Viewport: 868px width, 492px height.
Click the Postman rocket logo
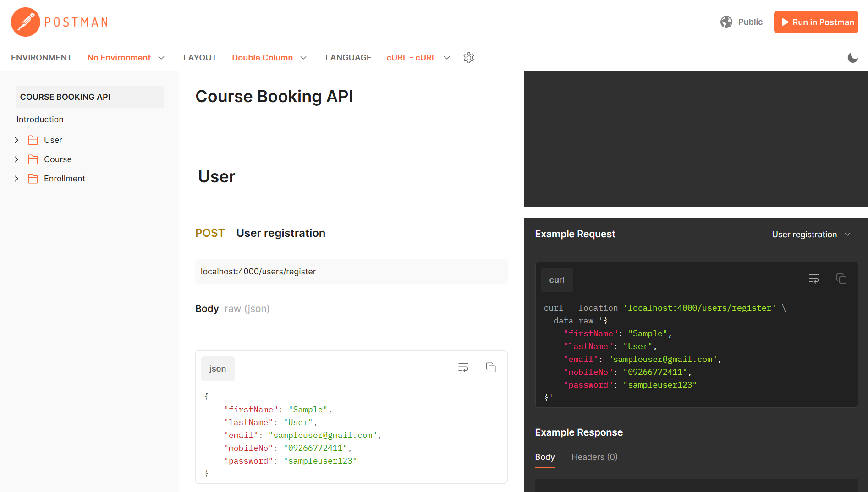pos(25,22)
